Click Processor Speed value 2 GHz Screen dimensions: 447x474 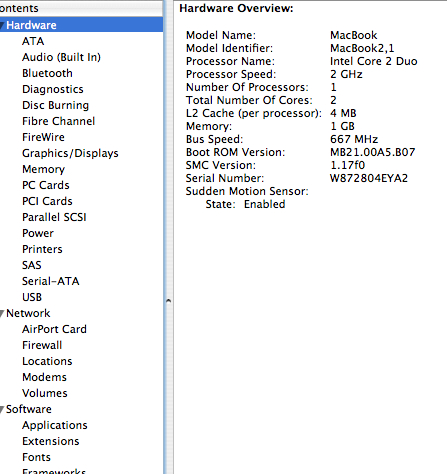346,74
